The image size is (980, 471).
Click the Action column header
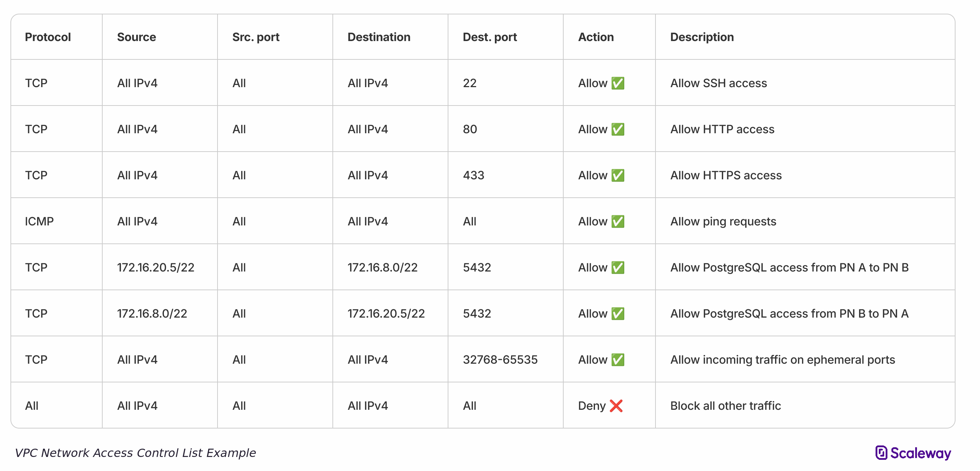pyautogui.click(x=596, y=37)
